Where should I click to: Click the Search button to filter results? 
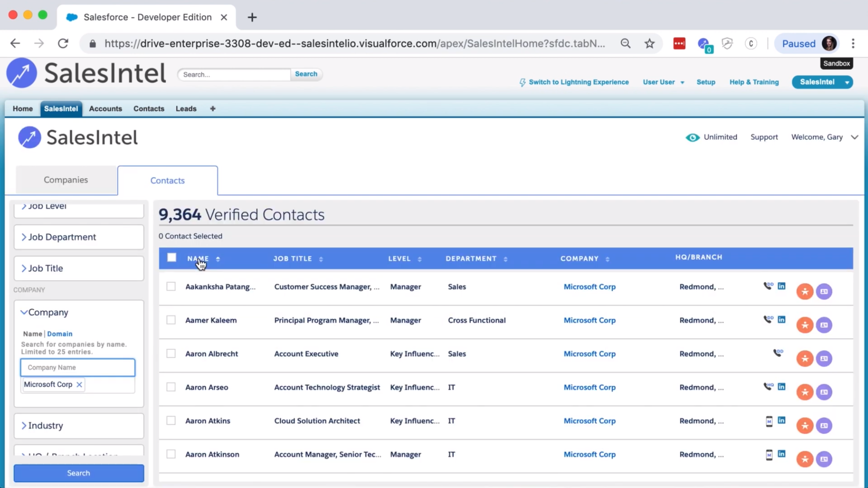[x=78, y=472]
